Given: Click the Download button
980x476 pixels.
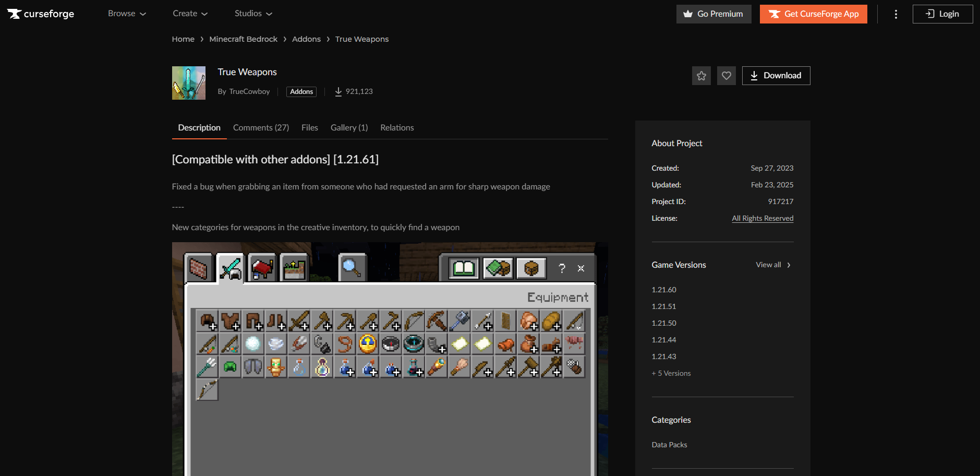Looking at the screenshot, I should 776,75.
